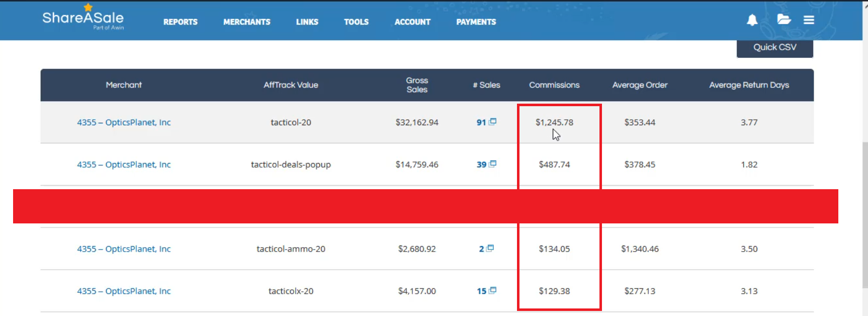Select the tacticolx-20 AffTrack value
This screenshot has height=316, width=868.
coord(291,291)
